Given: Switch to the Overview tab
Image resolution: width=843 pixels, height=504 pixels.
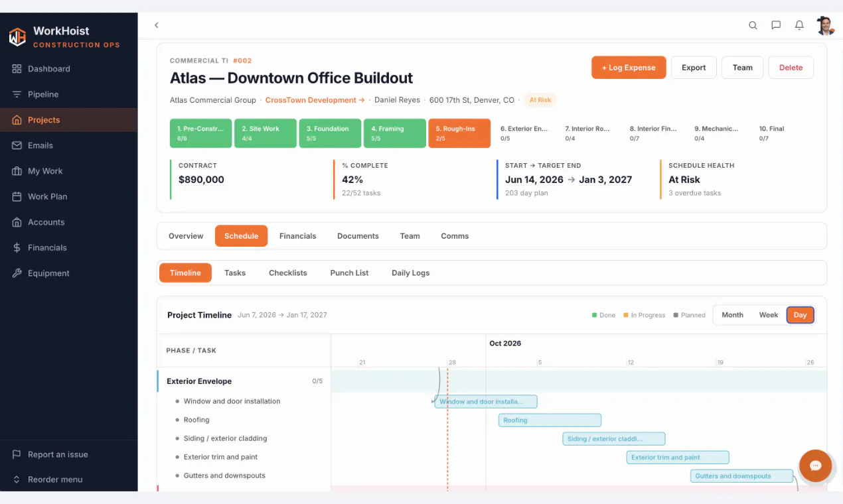Looking at the screenshot, I should pos(186,236).
